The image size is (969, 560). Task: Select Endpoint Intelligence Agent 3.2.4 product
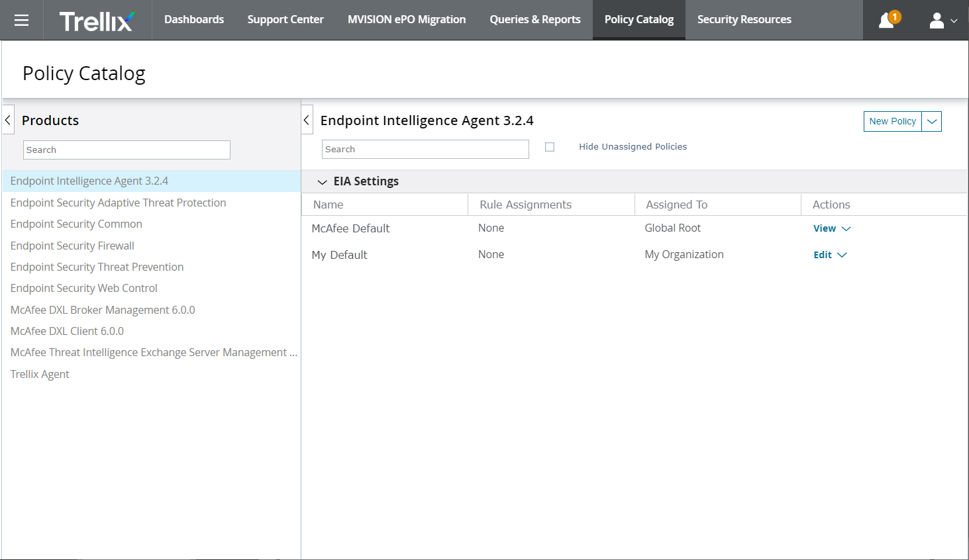[152, 181]
